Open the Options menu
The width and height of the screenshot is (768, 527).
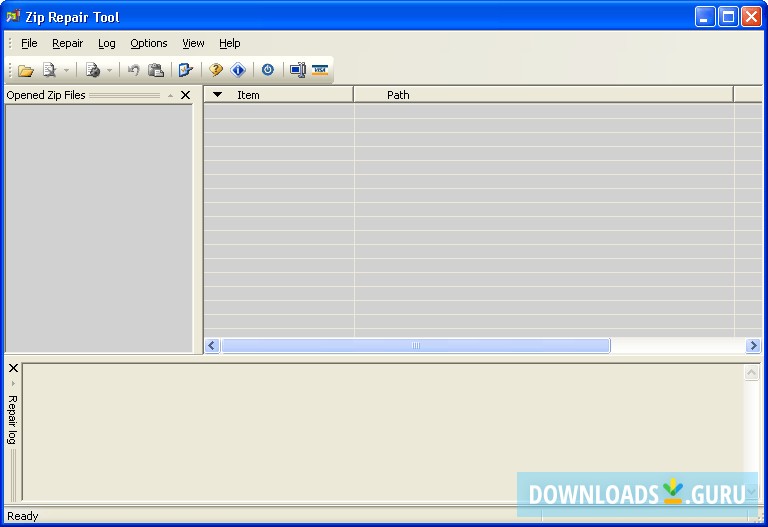coord(149,43)
